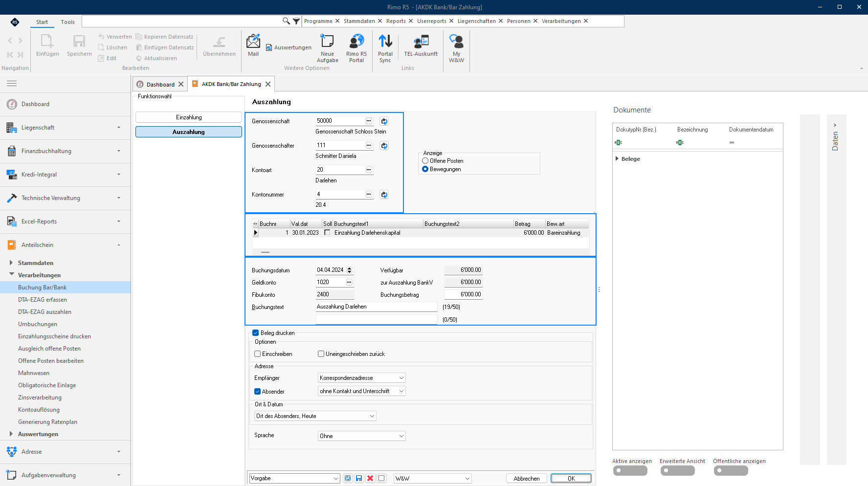This screenshot has width=868, height=486.
Task: Select the Offene Posten radio button
Action: coord(425,161)
